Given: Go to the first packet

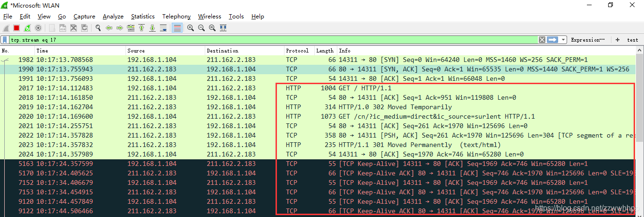Looking at the screenshot, I should [142, 28].
